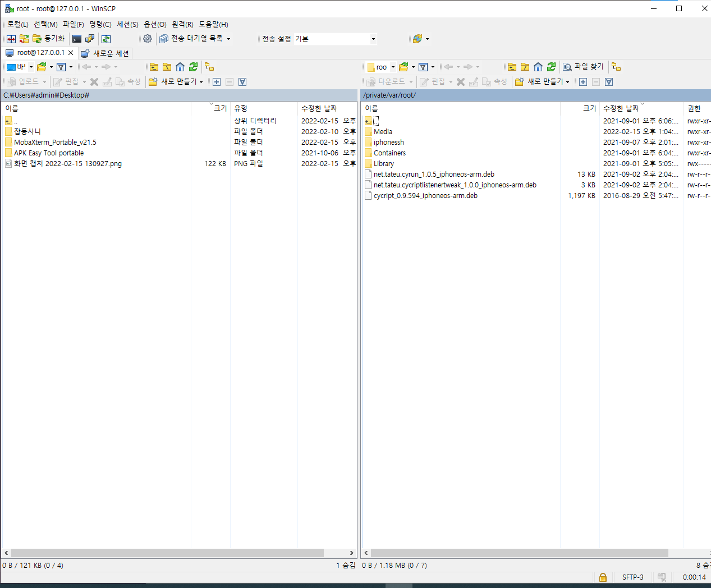Image resolution: width=711 pixels, height=588 pixels.
Task: Open the 도움말(H) menu
Action: point(213,24)
